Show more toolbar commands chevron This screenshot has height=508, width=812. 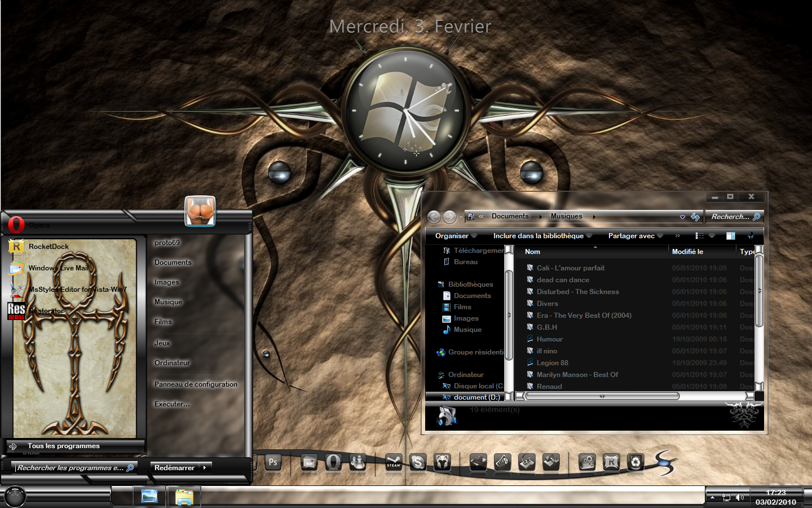tap(677, 236)
